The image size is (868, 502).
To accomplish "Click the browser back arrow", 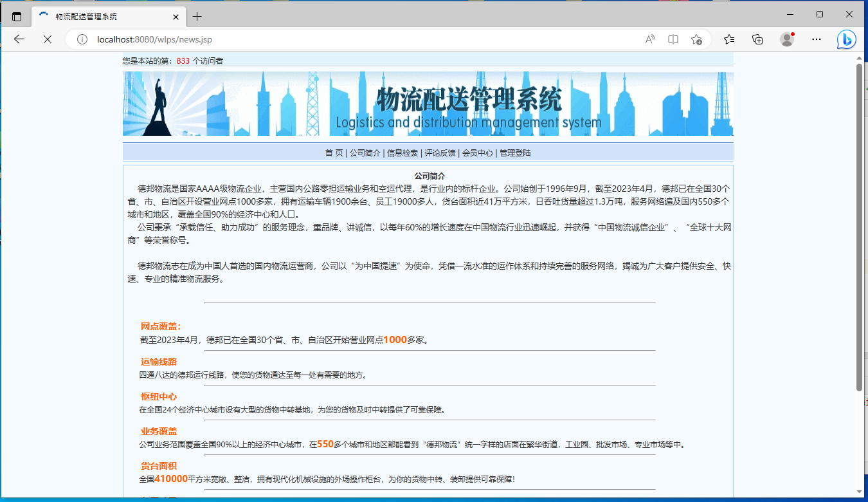I will 19,39.
